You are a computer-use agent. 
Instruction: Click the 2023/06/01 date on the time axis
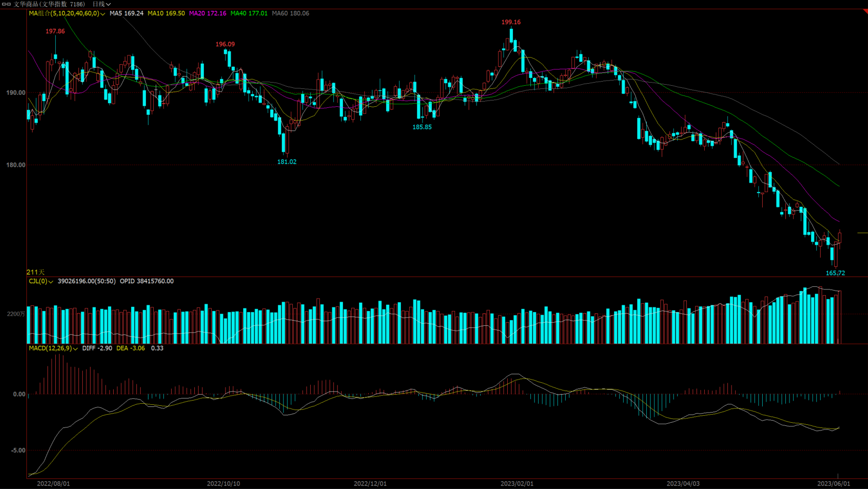click(834, 483)
